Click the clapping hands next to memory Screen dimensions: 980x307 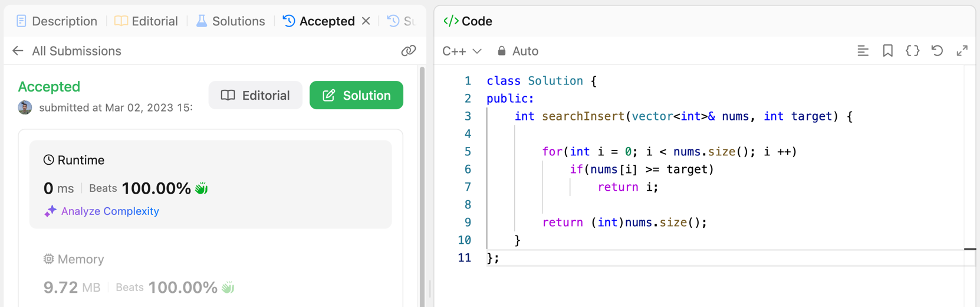[x=228, y=288]
